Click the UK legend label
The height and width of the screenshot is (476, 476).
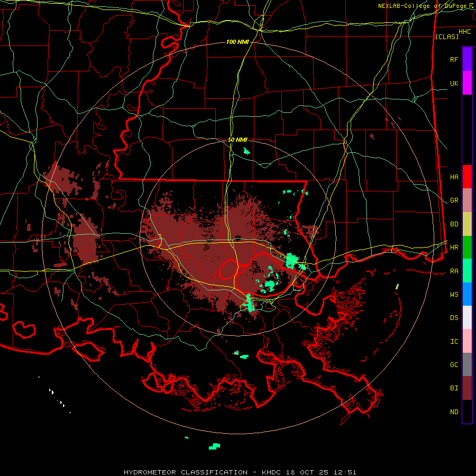454,83
